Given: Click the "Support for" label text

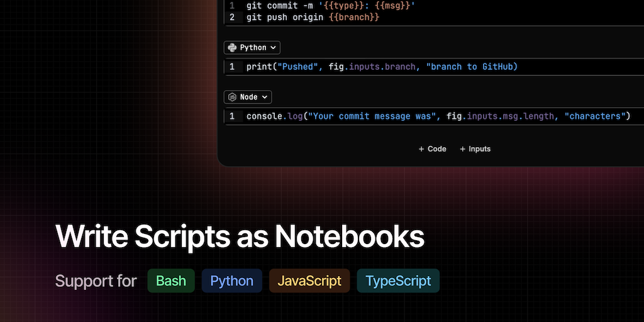Looking at the screenshot, I should click(96, 280).
